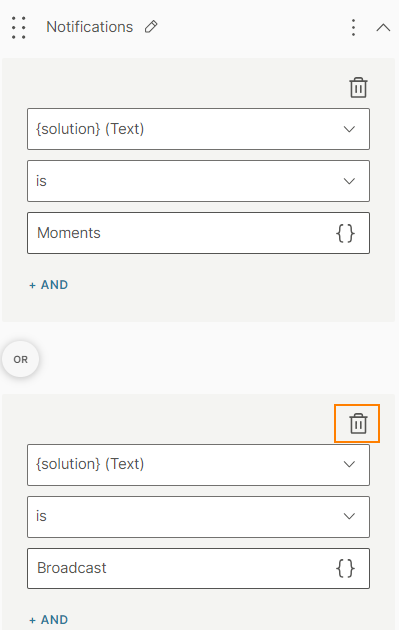
Task: Add an AND condition below Broadcast
Action: [x=49, y=620]
